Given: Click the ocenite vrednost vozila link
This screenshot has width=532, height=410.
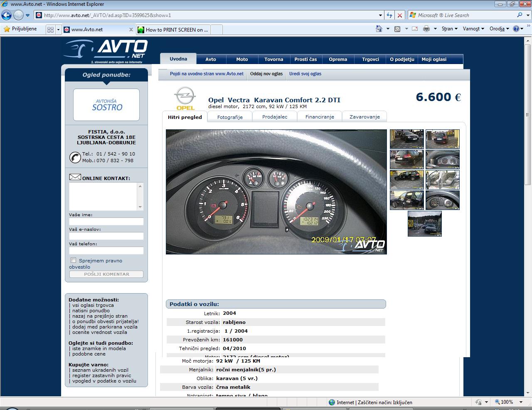Looking at the screenshot, I should click(99, 332).
